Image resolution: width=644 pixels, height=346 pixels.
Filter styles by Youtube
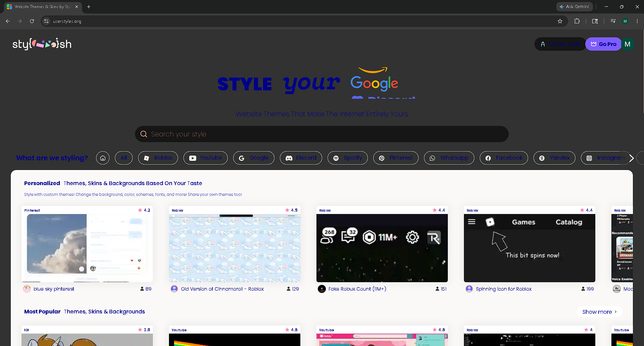206,158
